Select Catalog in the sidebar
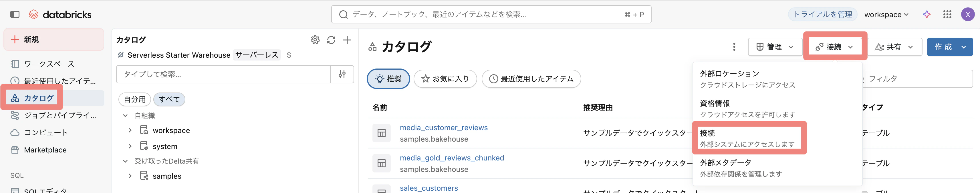Viewport: 980px width, 193px height. coord(53,98)
